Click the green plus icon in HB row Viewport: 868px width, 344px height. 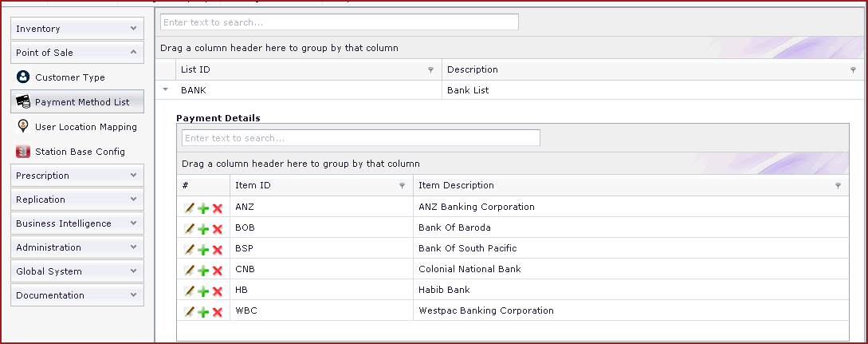[x=203, y=291]
